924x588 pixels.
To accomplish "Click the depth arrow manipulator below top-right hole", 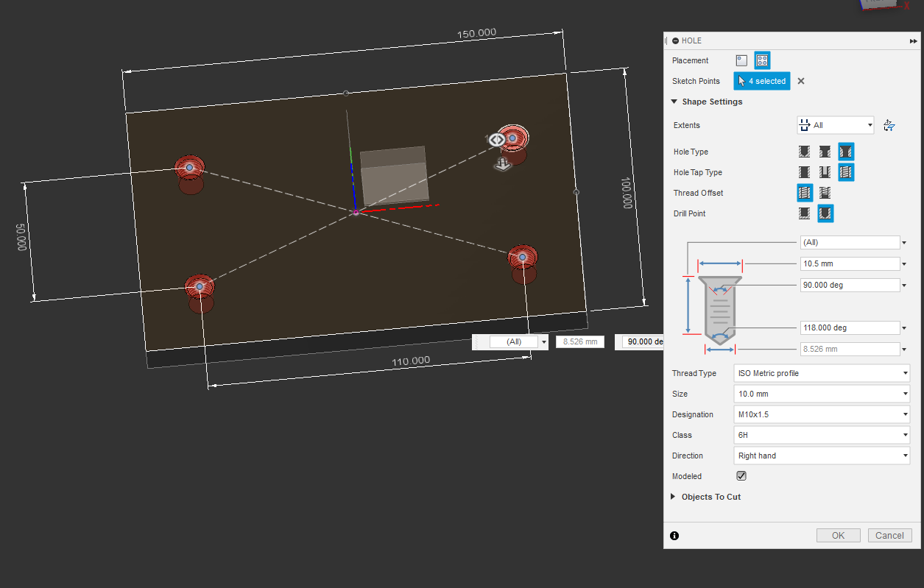I will (503, 165).
